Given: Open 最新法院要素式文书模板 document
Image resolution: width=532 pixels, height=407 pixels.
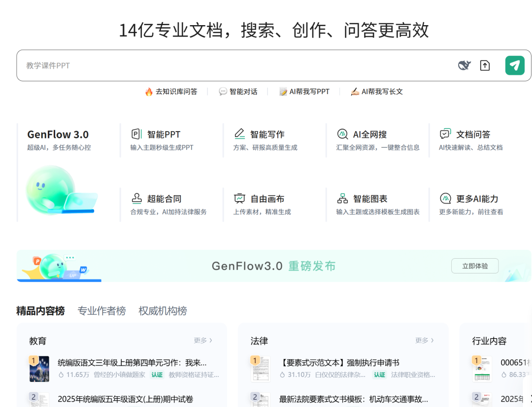Looking at the screenshot, I should click(x=354, y=399).
